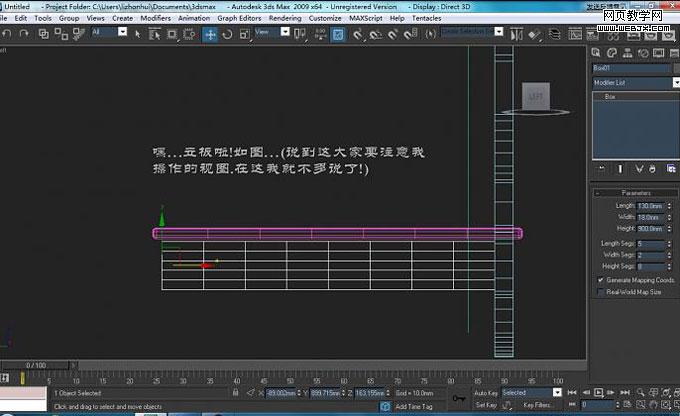Click Use Pivot Point Center icon
The image size is (680, 416).
(x=300, y=34)
